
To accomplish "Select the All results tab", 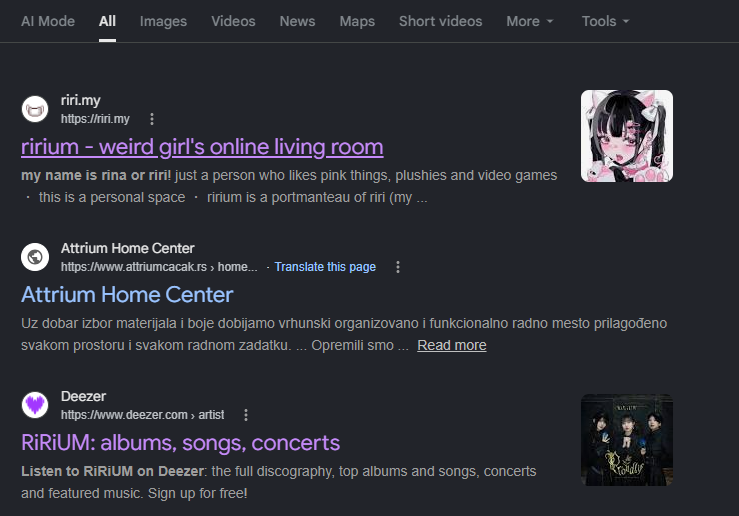I will coord(107,21).
